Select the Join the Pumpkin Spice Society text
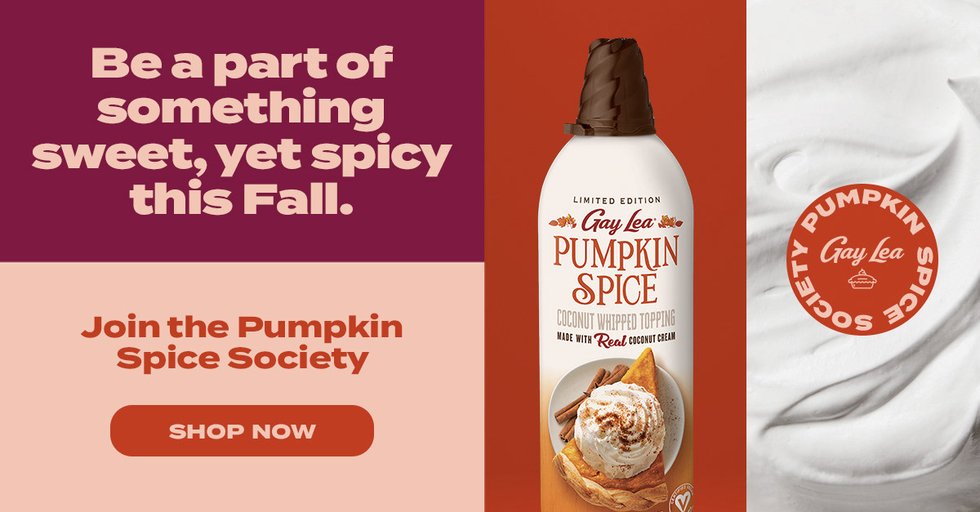 242,343
